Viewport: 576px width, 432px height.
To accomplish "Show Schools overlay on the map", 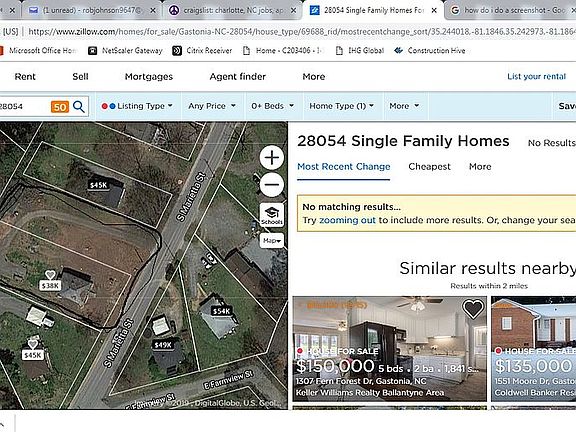I will pos(272,215).
